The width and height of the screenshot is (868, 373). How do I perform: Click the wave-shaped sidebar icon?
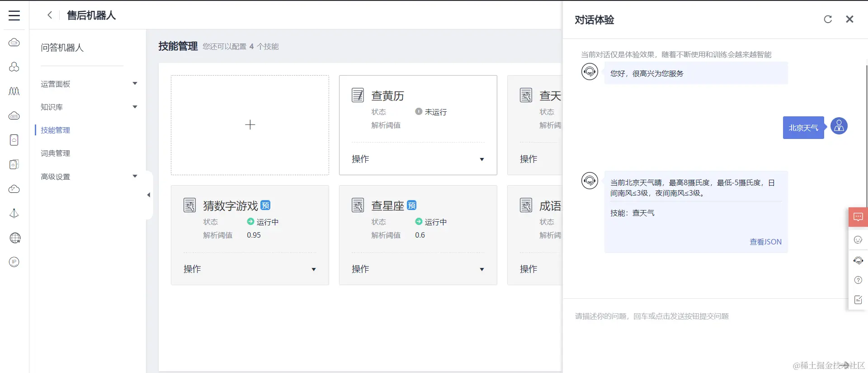click(x=14, y=91)
